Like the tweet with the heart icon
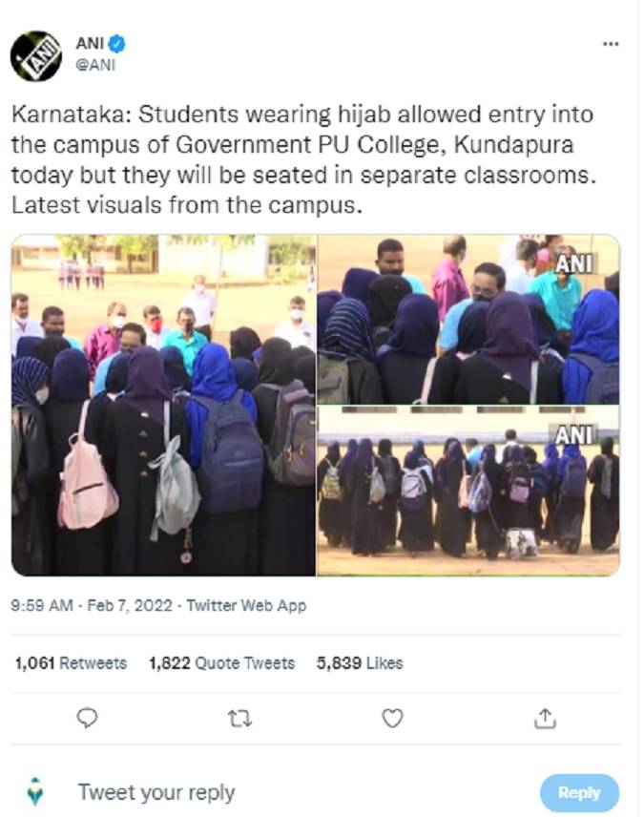The image size is (644, 817). click(x=392, y=718)
